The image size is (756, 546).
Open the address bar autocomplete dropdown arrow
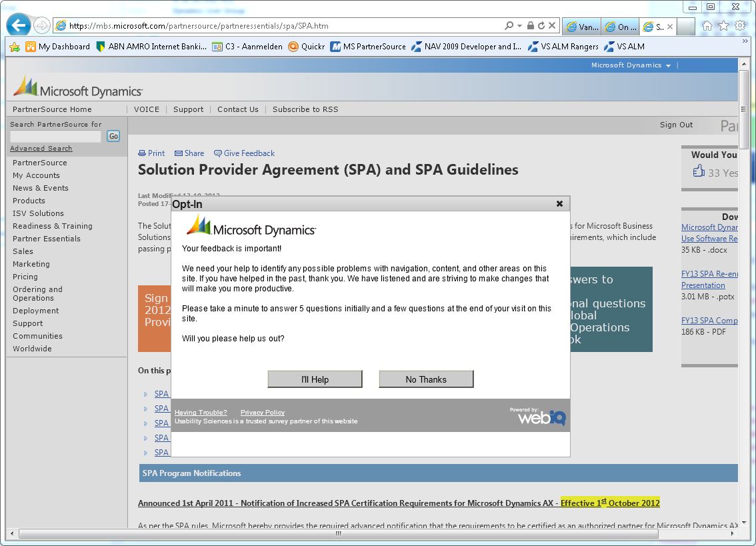coord(520,25)
